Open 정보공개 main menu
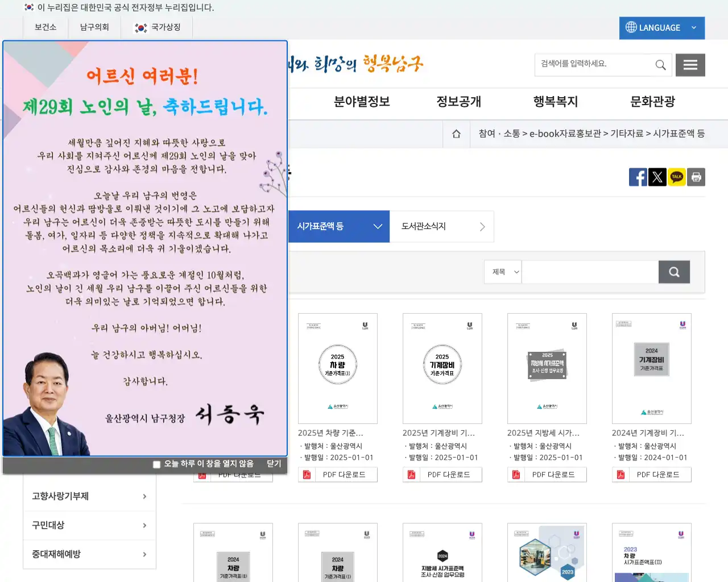Viewport: 728px width, 582px height. pyautogui.click(x=458, y=102)
